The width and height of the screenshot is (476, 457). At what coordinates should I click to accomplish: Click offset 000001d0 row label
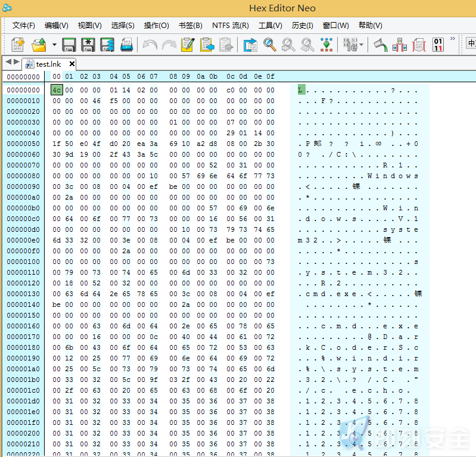[23, 401]
